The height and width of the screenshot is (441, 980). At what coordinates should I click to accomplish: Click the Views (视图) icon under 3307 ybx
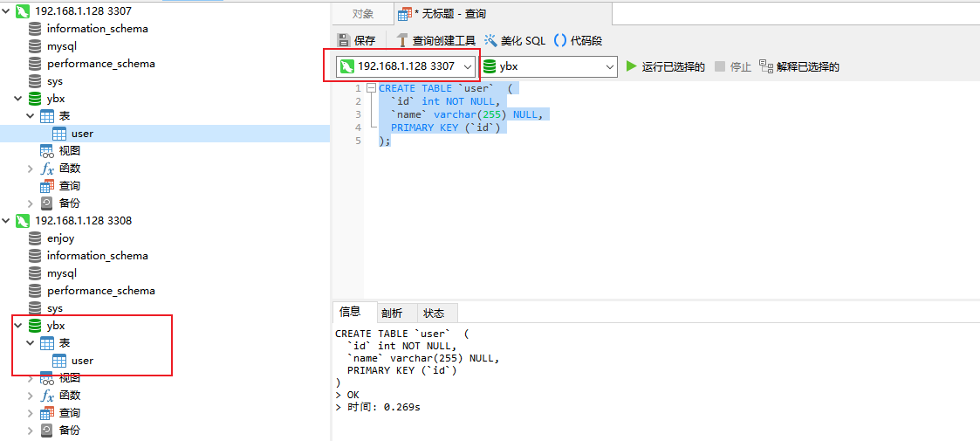pos(47,151)
